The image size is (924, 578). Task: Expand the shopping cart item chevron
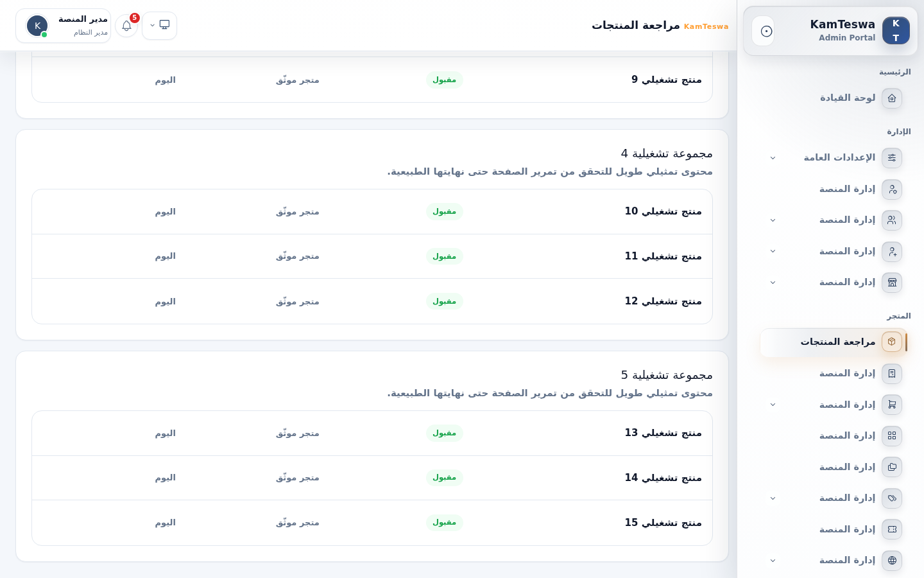[773, 405]
